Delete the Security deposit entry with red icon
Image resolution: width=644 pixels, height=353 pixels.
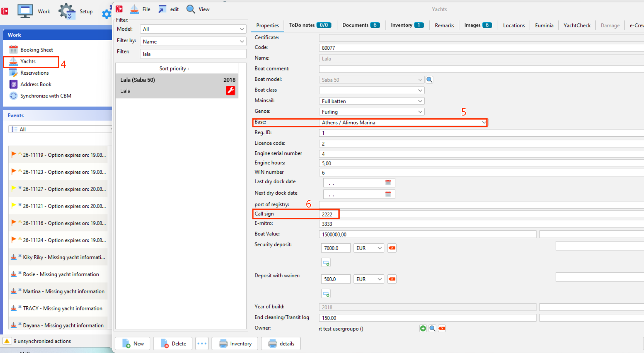click(392, 248)
